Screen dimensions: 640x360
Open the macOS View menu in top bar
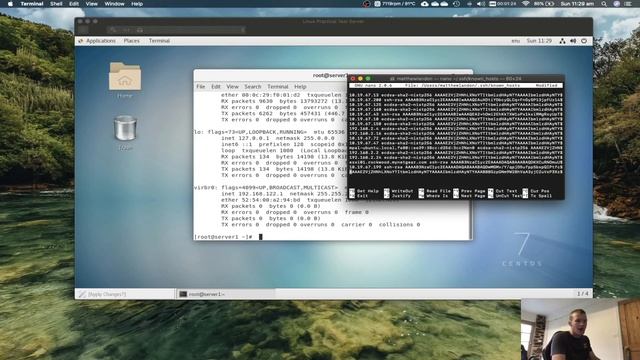(91, 4)
